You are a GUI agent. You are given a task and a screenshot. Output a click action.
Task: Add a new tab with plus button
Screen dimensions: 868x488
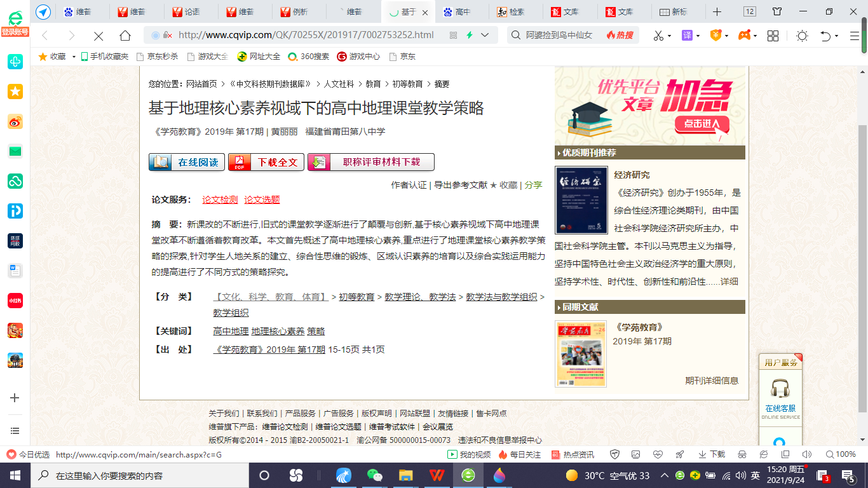pos(717,11)
